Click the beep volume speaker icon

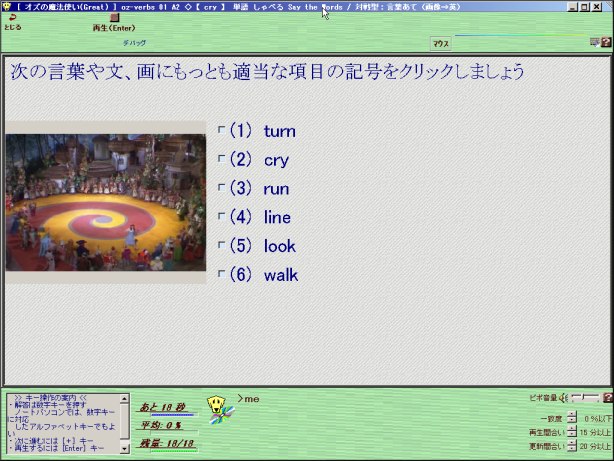coord(563,398)
